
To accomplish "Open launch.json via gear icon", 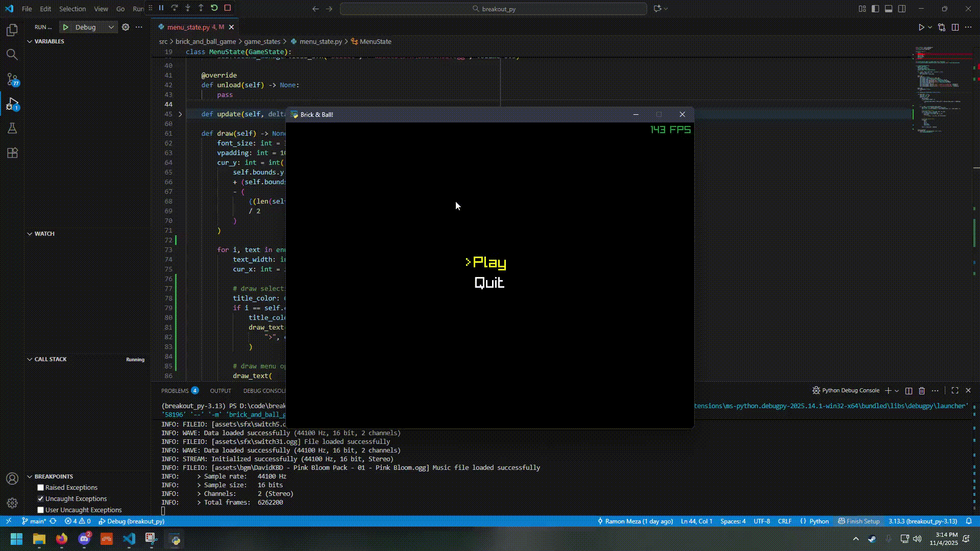I will [x=126, y=27].
